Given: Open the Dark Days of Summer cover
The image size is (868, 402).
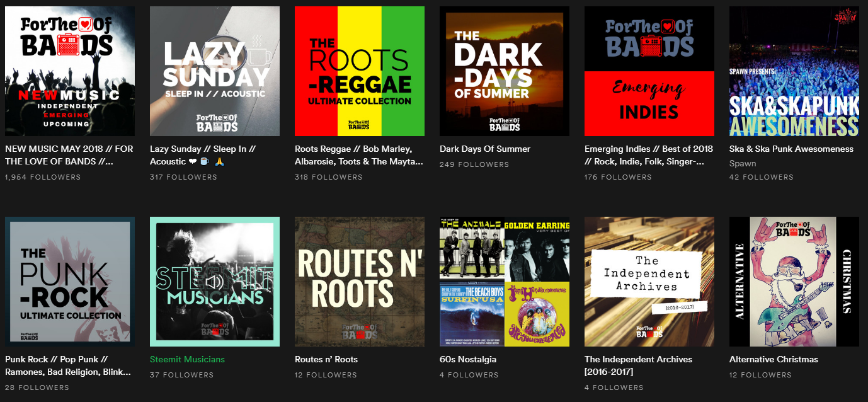Looking at the screenshot, I should pyautogui.click(x=505, y=71).
